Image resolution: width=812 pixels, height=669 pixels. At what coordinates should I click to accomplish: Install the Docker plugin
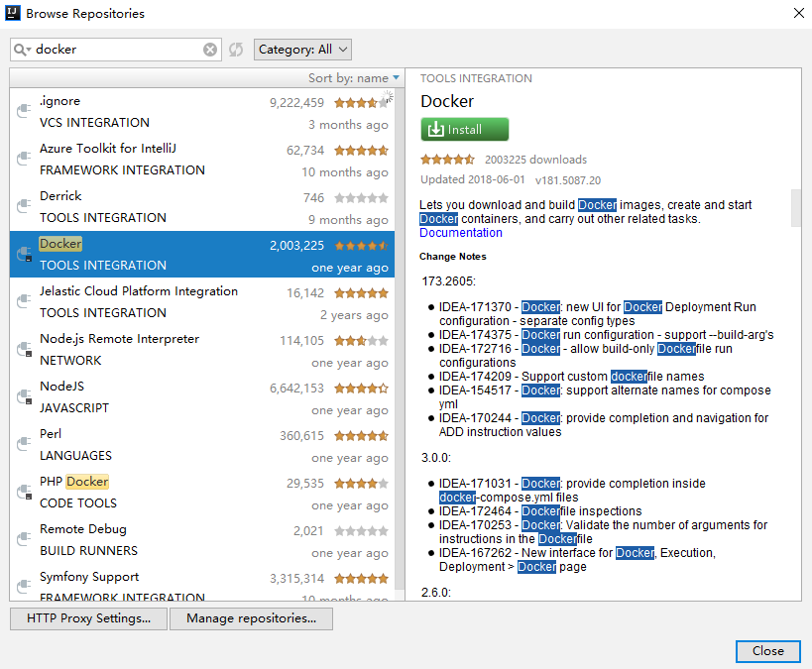tap(465, 130)
